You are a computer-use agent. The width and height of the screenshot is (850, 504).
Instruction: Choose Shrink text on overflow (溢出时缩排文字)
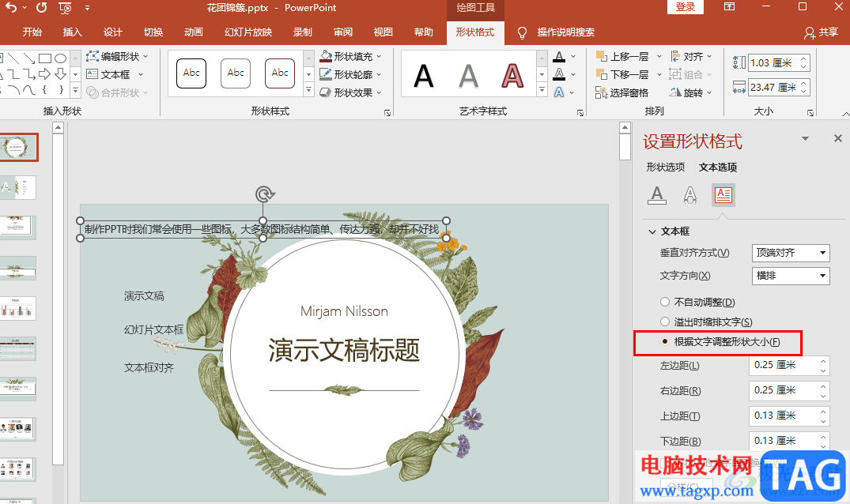coord(665,322)
